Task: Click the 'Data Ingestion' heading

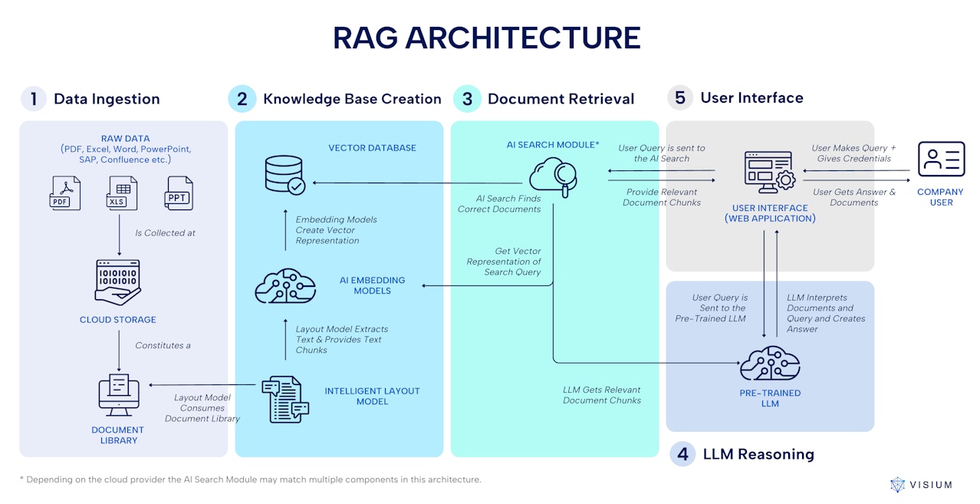Action: 107,99
